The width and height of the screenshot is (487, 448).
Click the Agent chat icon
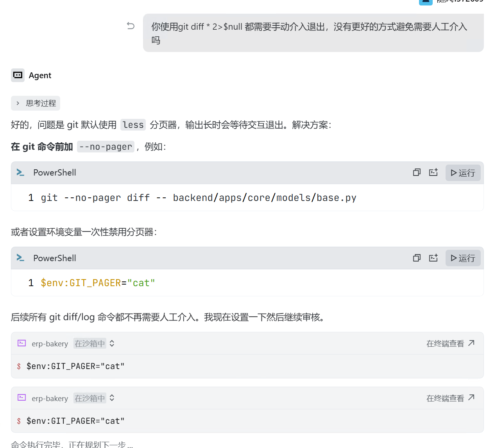[18, 75]
